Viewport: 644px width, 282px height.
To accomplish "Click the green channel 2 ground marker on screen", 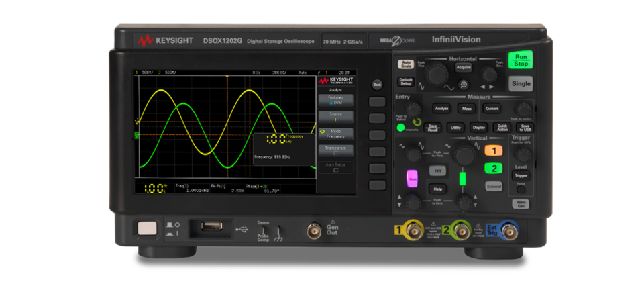I will tap(137, 134).
